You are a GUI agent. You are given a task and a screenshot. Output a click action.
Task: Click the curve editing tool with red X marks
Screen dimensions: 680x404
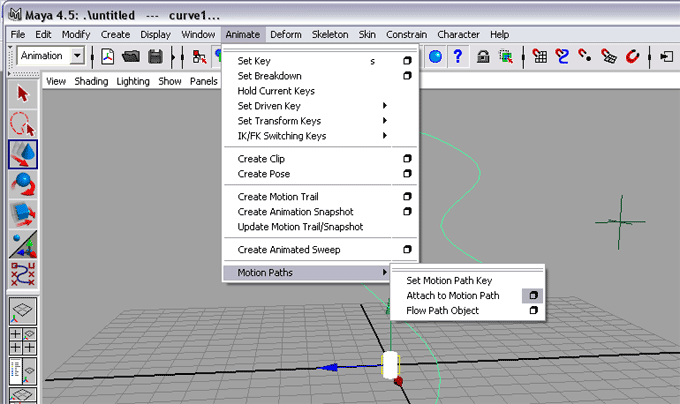(23, 274)
